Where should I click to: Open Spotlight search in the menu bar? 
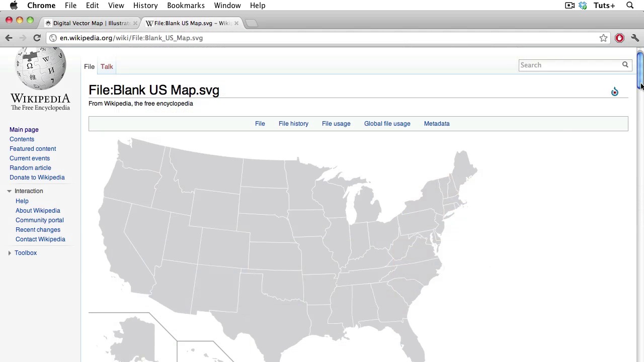tap(630, 6)
